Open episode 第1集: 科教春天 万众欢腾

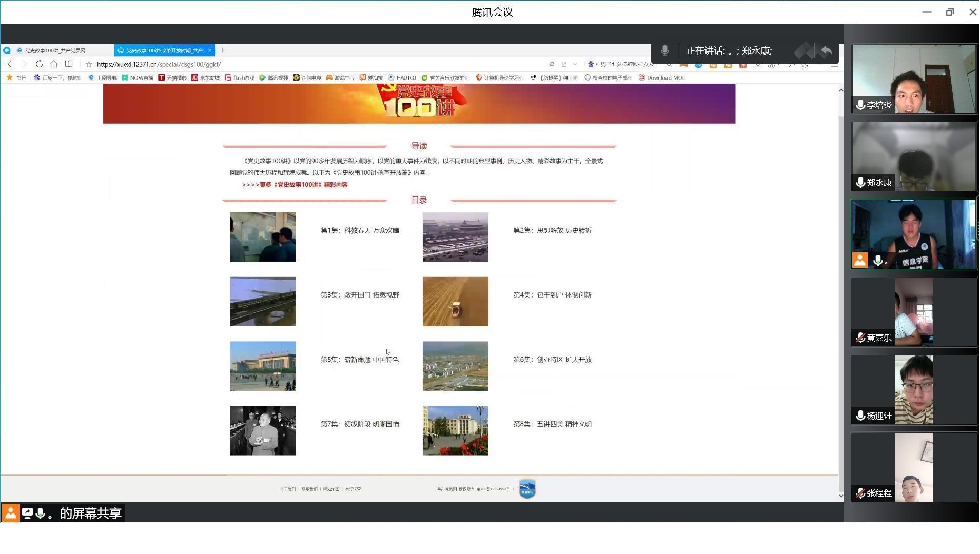(360, 230)
